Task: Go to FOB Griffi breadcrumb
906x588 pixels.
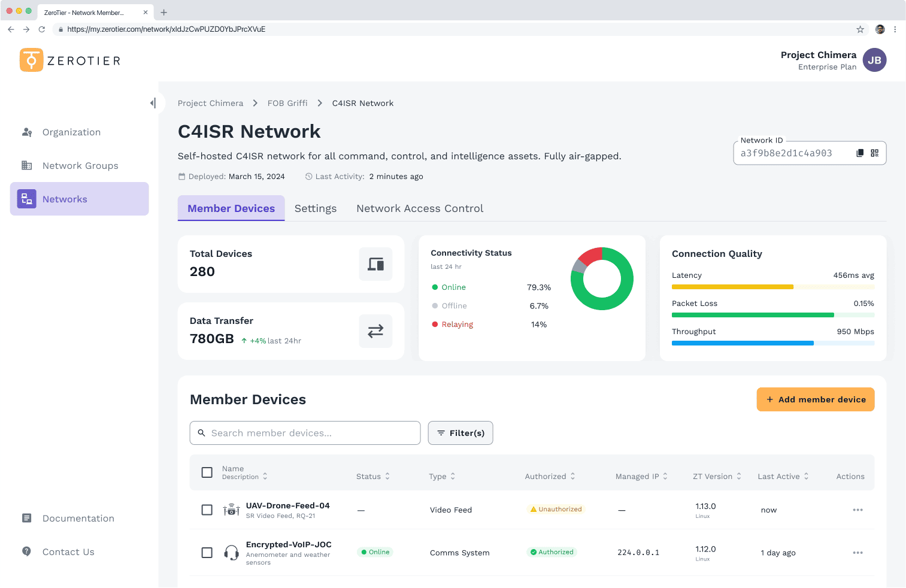Action: (287, 103)
